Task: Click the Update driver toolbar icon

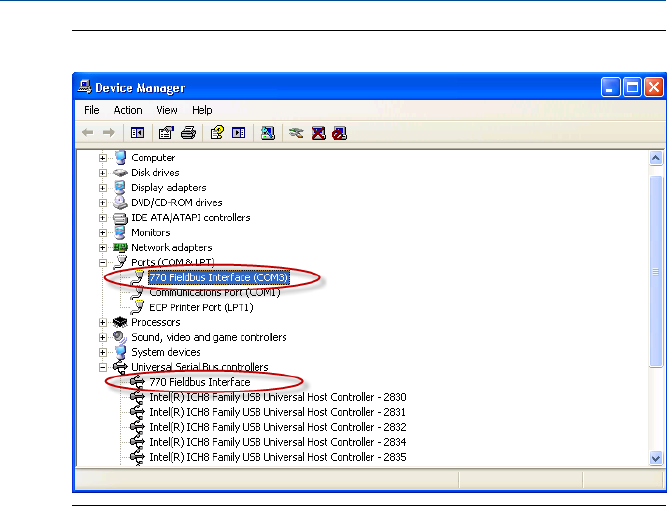Action: 296,132
